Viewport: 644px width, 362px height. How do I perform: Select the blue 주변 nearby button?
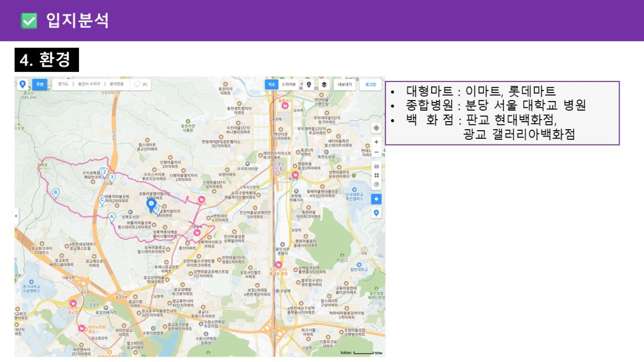[x=40, y=84]
